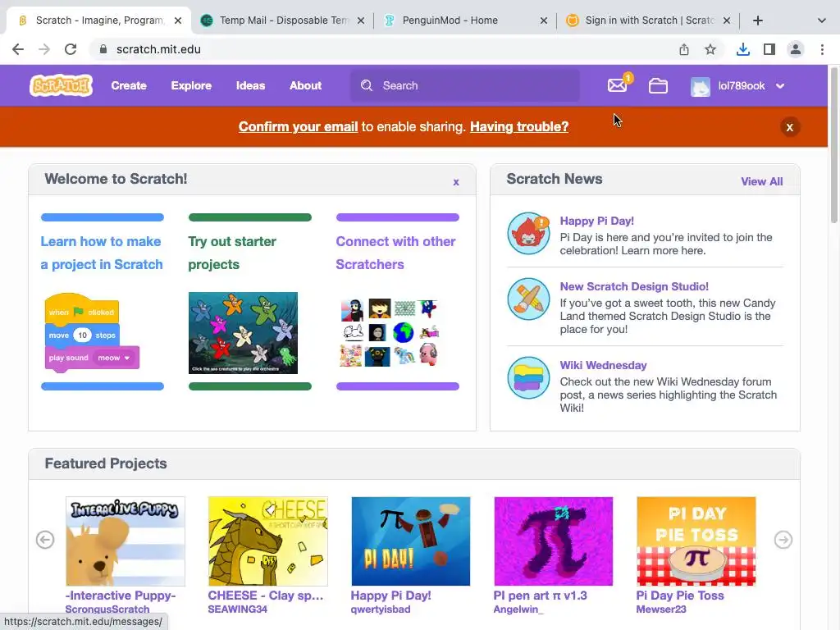840x630 pixels.
Task: Reload the page
Action: [x=71, y=49]
